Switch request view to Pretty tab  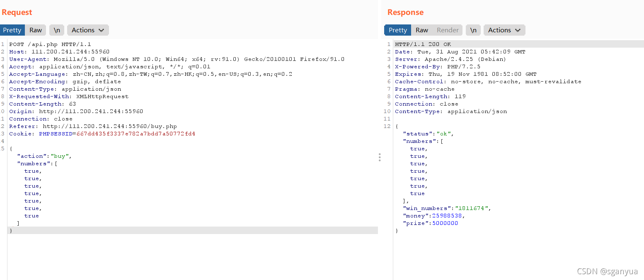(12, 30)
